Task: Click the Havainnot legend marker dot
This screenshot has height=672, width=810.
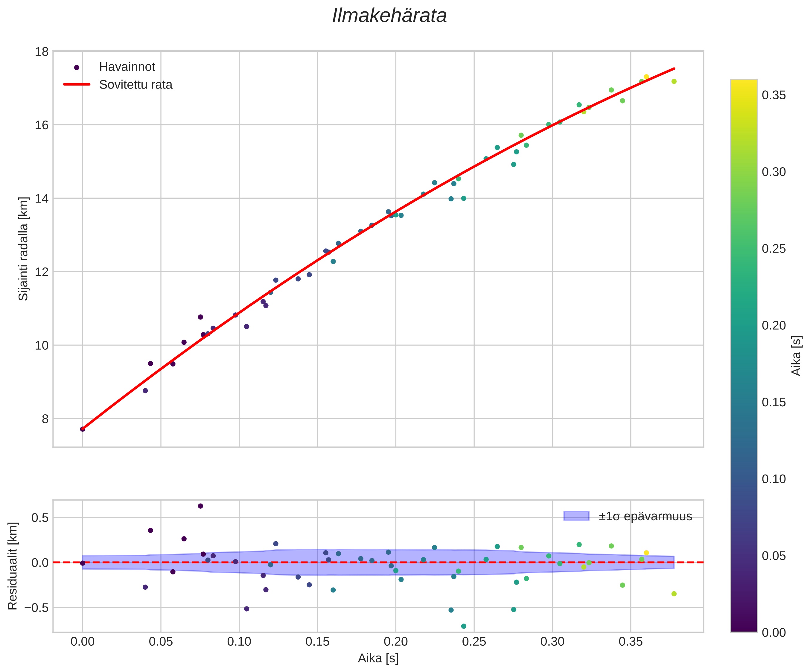Action: point(77,68)
